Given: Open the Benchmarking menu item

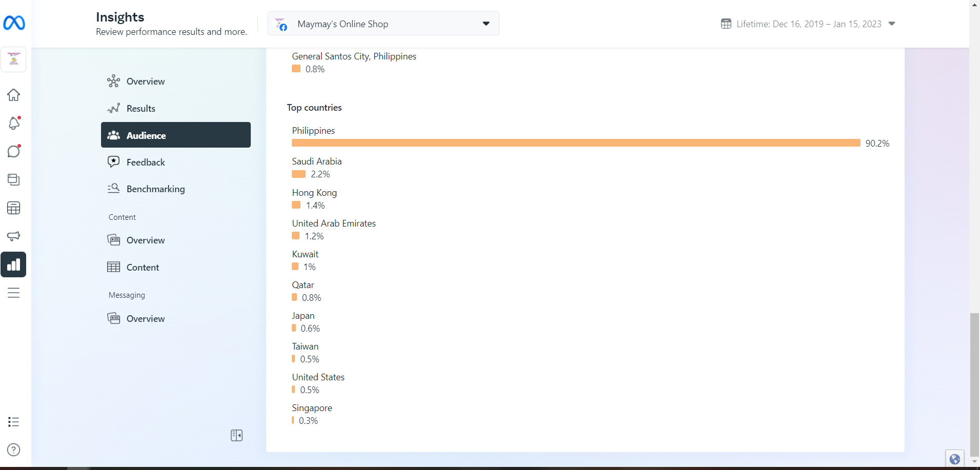Looking at the screenshot, I should click(176, 189).
